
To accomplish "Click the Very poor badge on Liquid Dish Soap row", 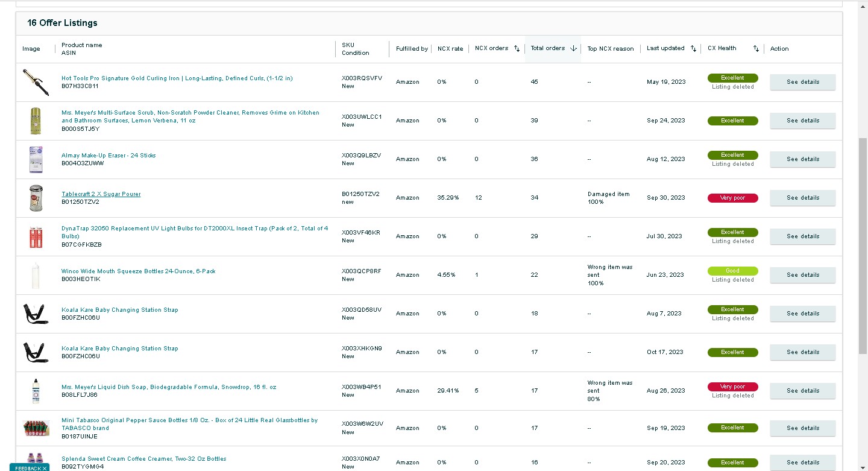I will click(x=732, y=387).
